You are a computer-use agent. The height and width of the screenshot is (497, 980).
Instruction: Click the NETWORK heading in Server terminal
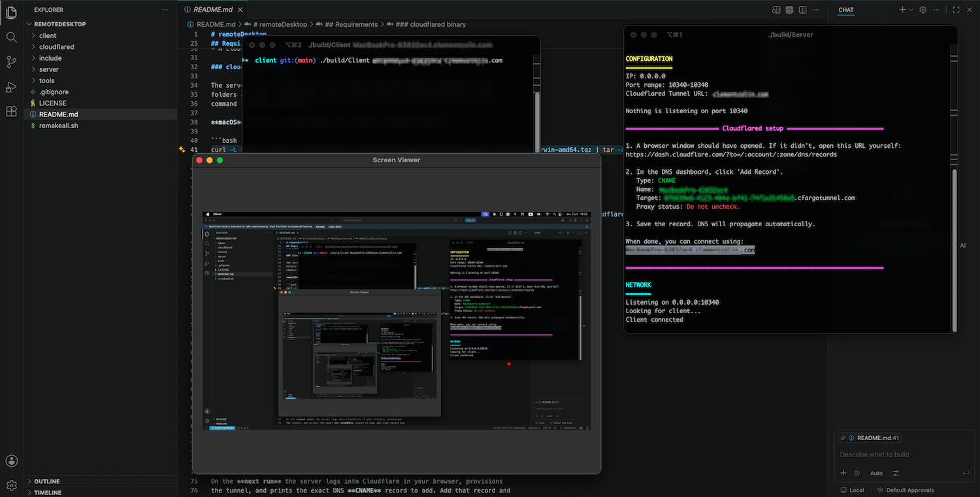click(x=638, y=285)
